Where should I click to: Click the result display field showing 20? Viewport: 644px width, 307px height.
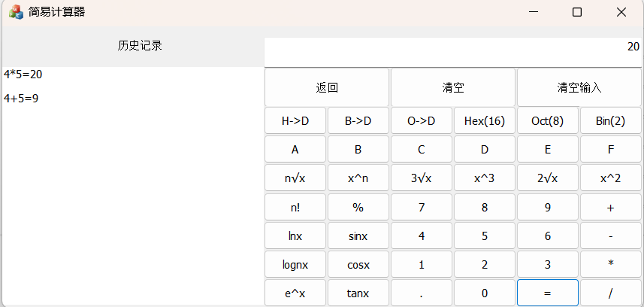(453, 51)
